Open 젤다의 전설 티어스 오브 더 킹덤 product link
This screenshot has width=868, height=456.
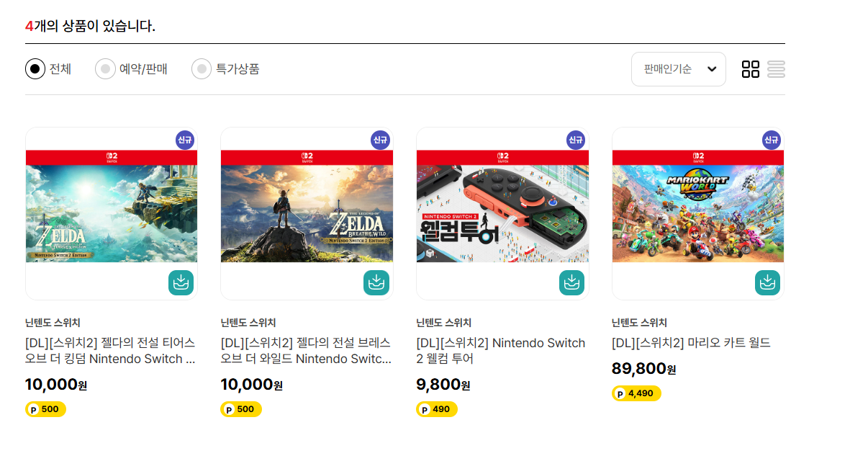pyautogui.click(x=110, y=351)
